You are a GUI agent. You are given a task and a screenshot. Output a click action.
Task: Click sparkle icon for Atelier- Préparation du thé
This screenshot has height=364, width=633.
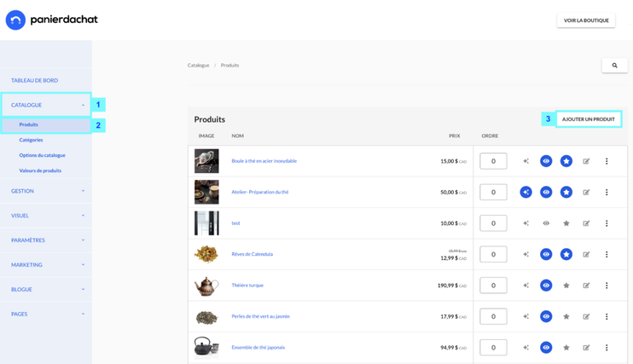[526, 192]
